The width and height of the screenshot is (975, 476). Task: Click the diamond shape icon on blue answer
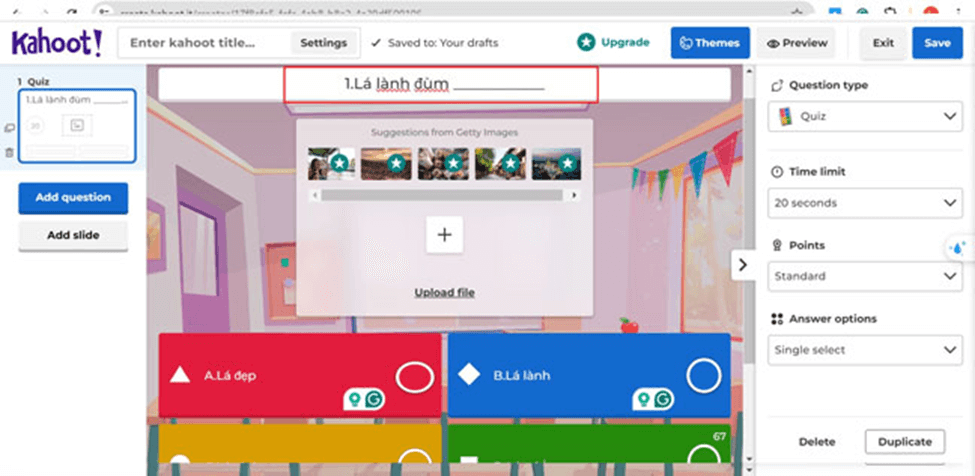[469, 375]
